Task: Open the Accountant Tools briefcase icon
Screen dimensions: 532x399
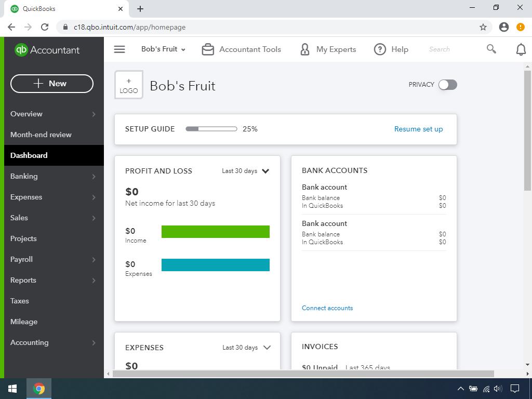Action: click(x=208, y=49)
